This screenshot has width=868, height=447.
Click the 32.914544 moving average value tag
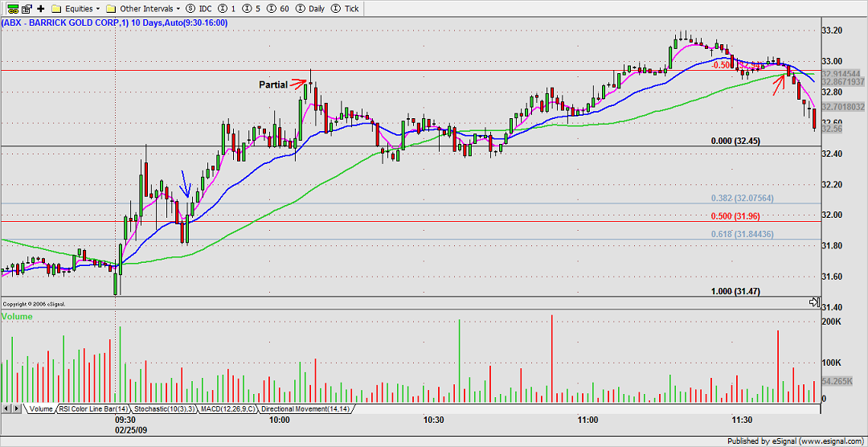coord(841,74)
